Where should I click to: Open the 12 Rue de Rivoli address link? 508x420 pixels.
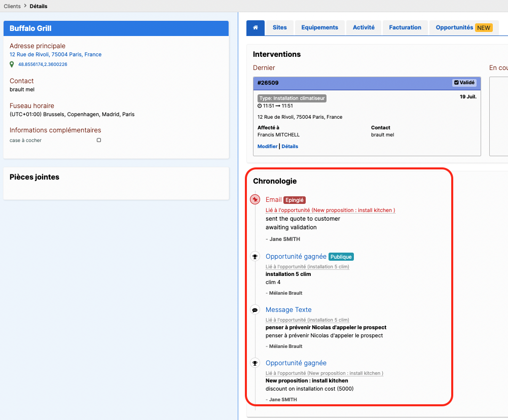[55, 54]
